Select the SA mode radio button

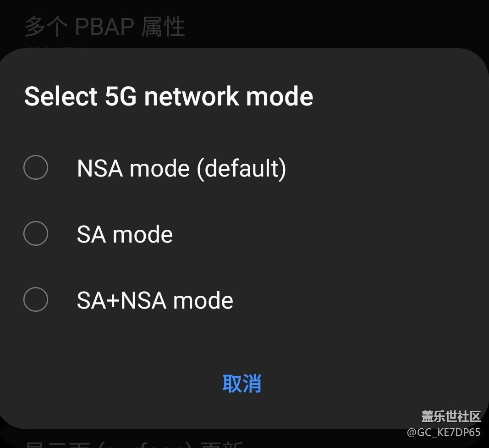coord(36,233)
